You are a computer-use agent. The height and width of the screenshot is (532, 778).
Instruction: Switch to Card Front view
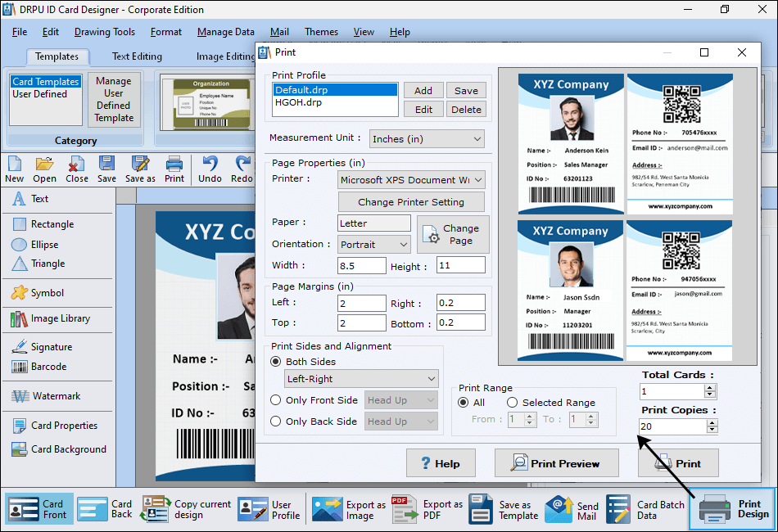[x=39, y=509]
